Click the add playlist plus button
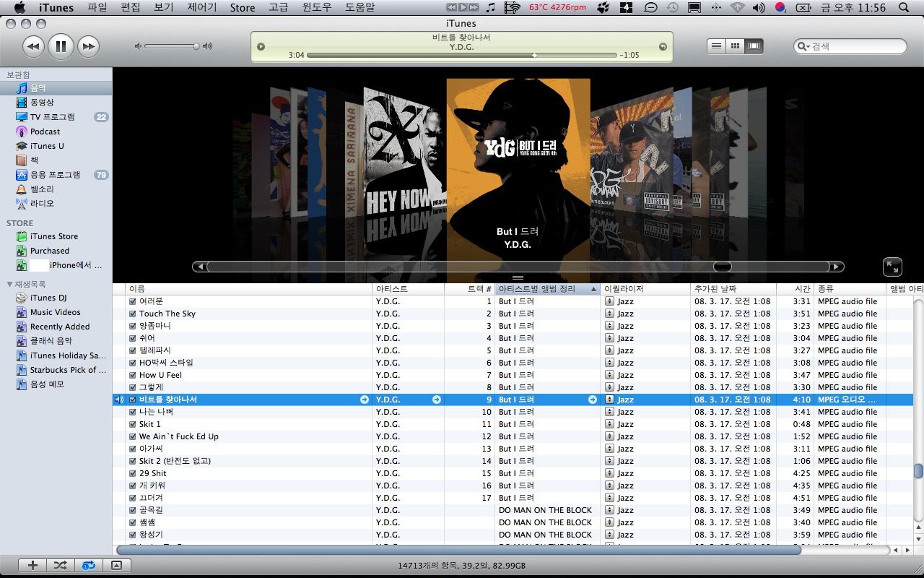The image size is (924, 578). 32,566
